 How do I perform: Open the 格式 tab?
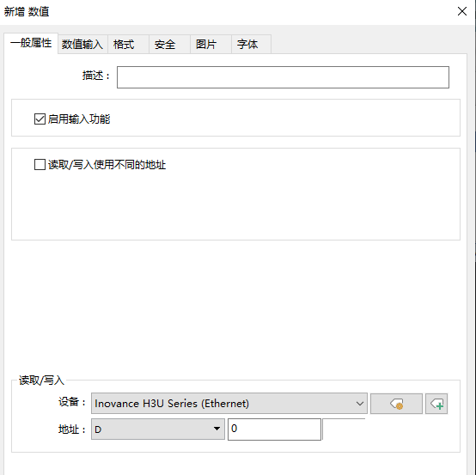click(x=128, y=45)
